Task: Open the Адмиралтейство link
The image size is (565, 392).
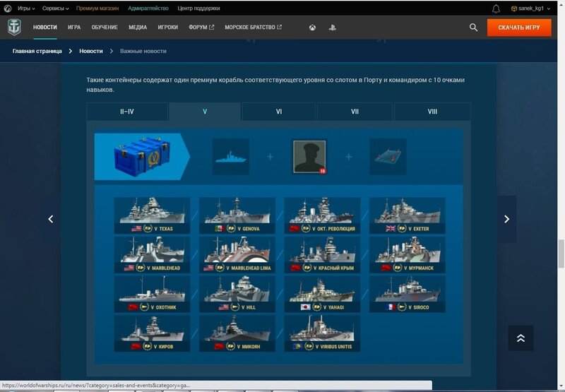Action: click(x=148, y=8)
